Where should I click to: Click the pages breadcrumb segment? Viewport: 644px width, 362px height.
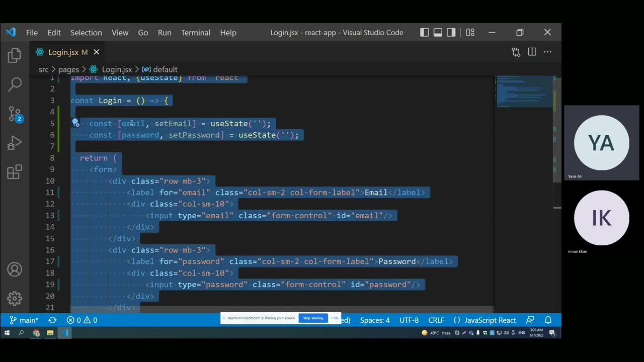68,69
